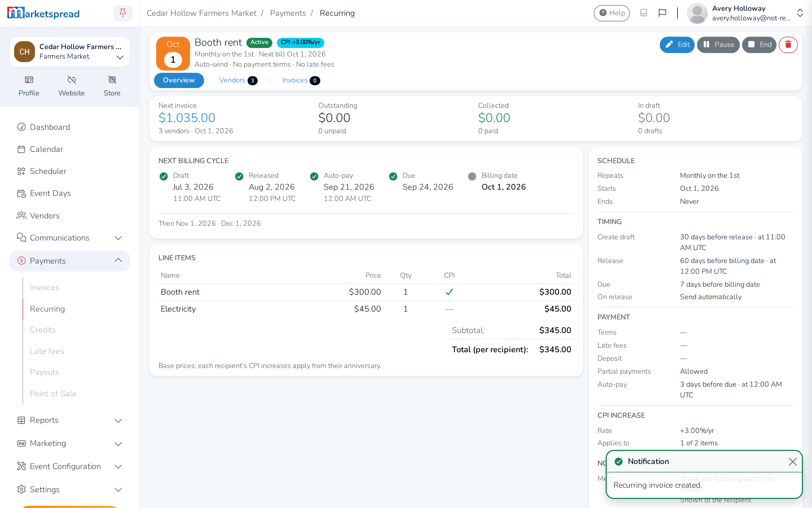This screenshot has height=508, width=812.
Task: Click the $1,035.00 next invoice amount
Action: [187, 118]
